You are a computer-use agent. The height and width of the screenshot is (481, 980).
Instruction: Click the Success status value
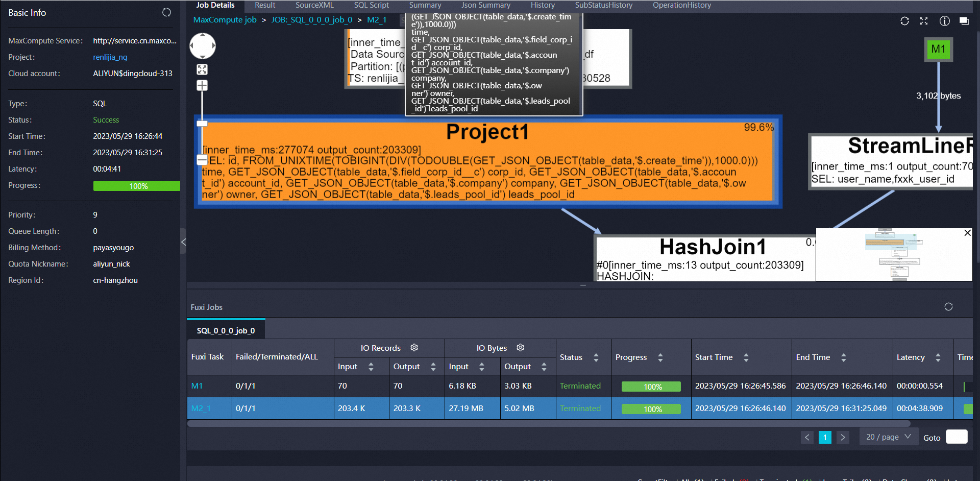[106, 120]
